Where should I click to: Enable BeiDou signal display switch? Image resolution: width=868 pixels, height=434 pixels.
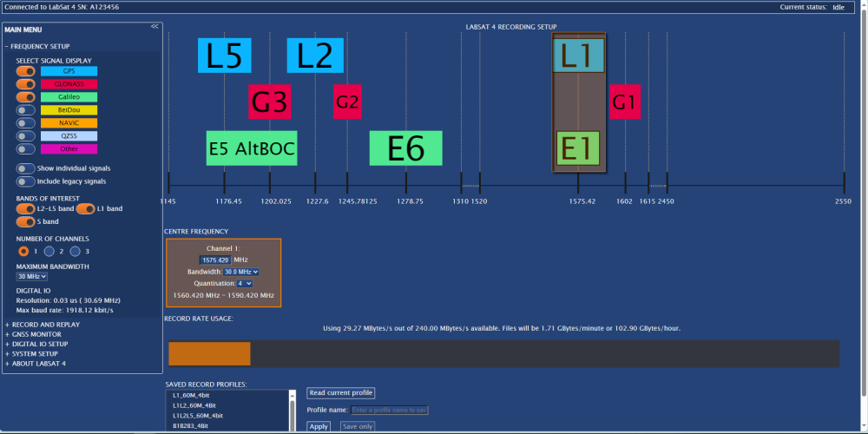pyautogui.click(x=25, y=110)
